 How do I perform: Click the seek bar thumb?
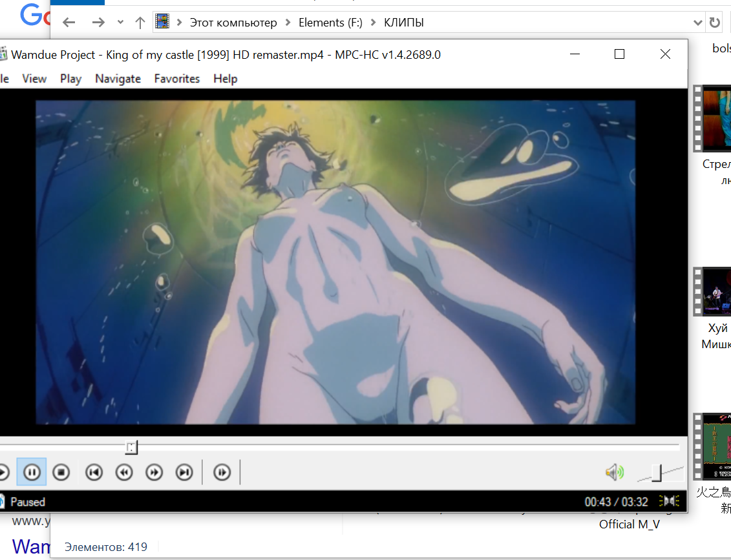click(131, 448)
